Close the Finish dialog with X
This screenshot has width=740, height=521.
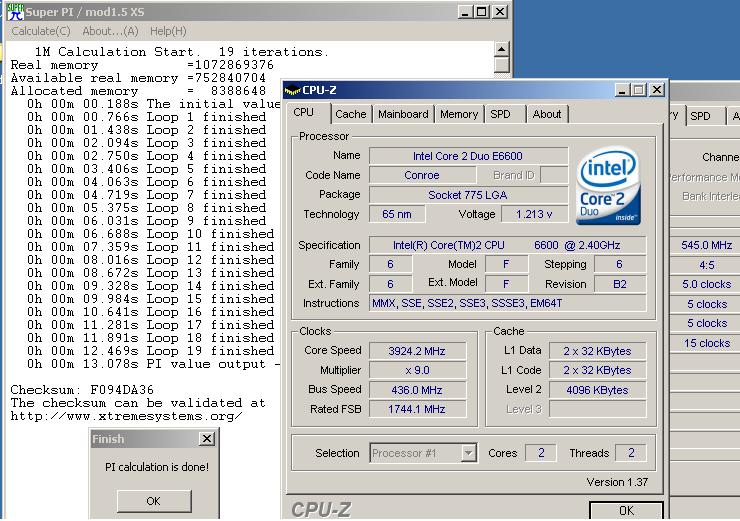pos(207,439)
